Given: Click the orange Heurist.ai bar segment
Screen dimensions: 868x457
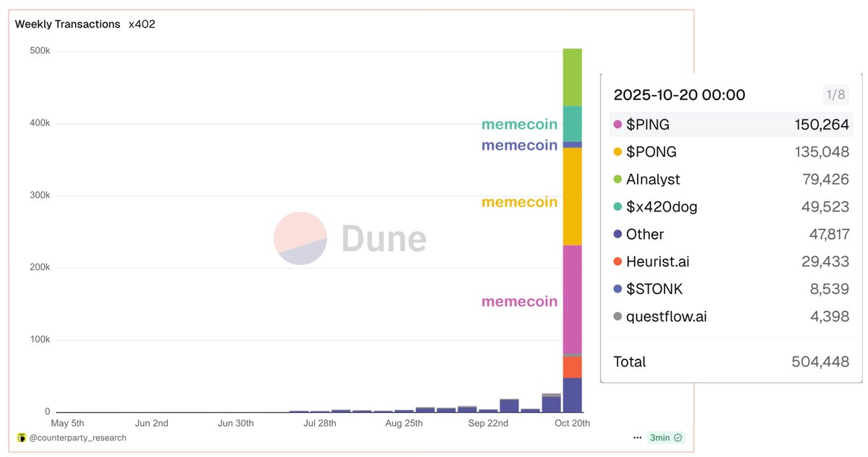Looking at the screenshot, I should tap(572, 367).
